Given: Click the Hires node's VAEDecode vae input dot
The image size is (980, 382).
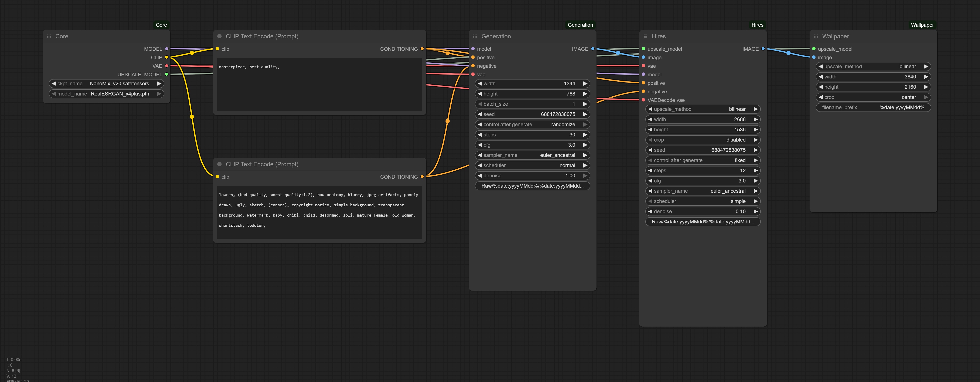Looking at the screenshot, I should pyautogui.click(x=643, y=100).
